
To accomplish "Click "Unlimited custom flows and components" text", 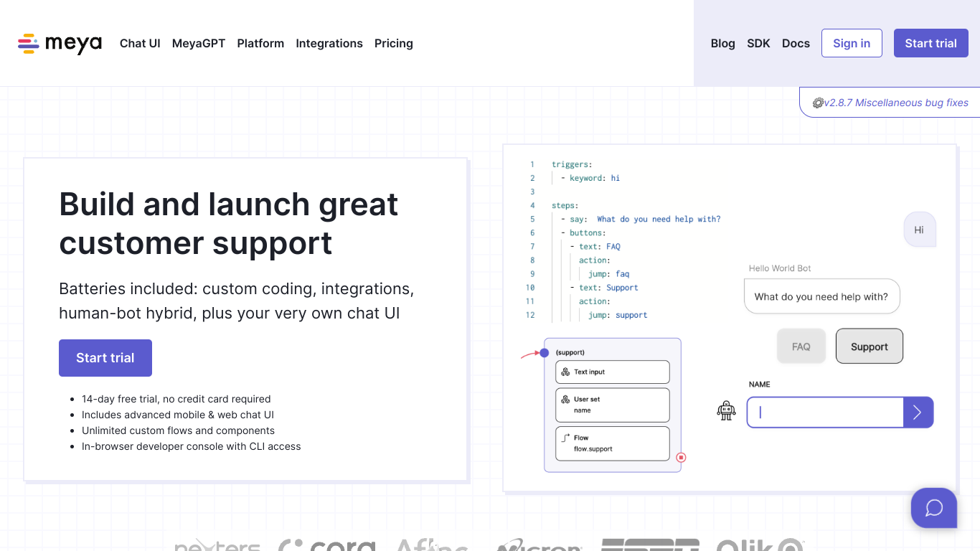I will [178, 430].
